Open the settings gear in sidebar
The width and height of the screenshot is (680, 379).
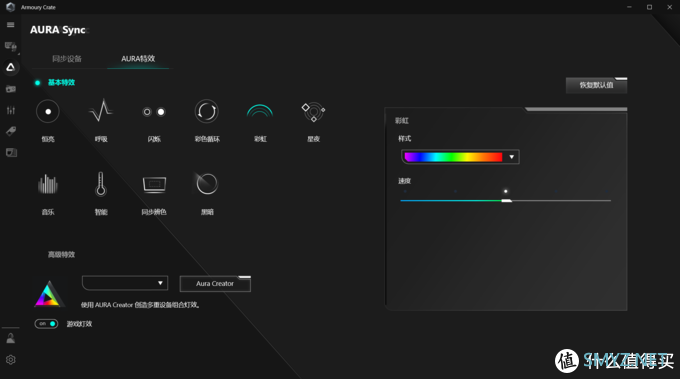(10, 359)
